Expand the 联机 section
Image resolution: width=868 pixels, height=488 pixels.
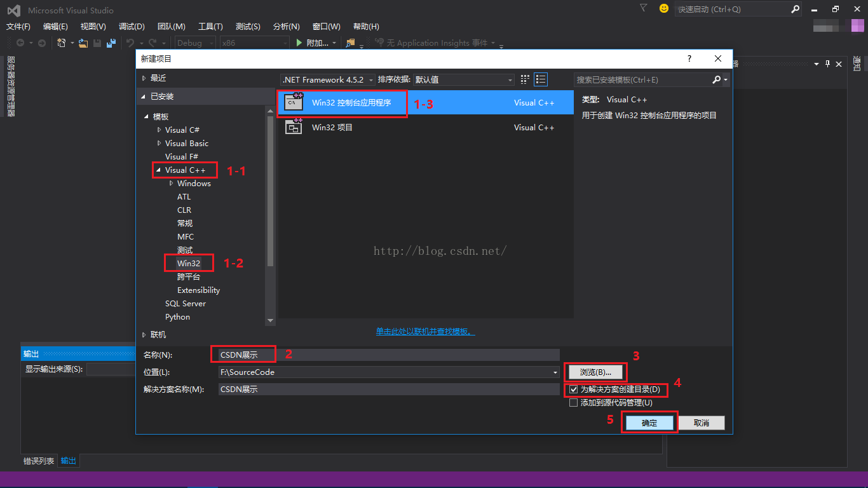pos(144,334)
